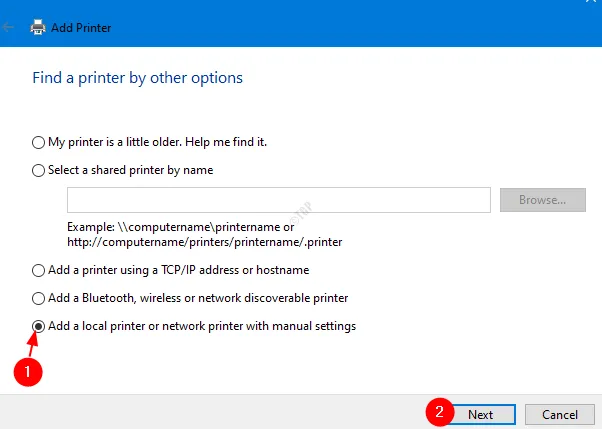The image size is (602, 429).
Task: Click the red arrow pointing at Next
Action: (x=453, y=414)
